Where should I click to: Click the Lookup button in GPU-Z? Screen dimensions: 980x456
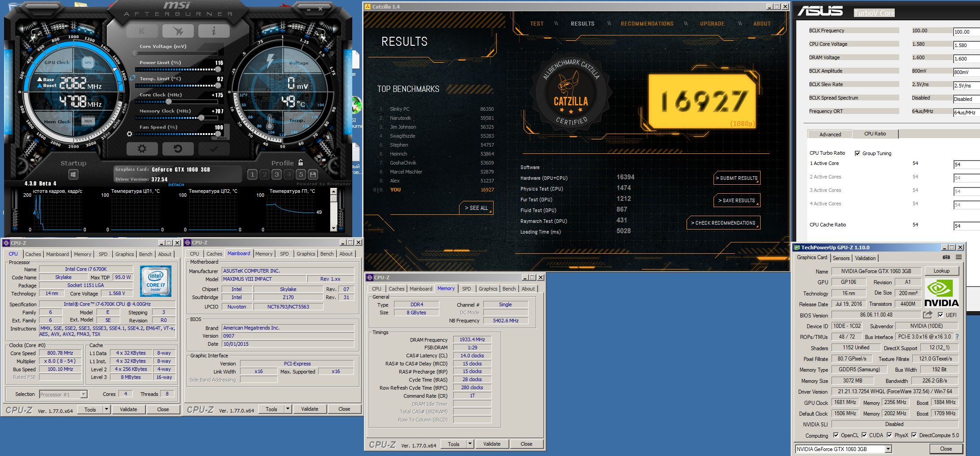941,271
